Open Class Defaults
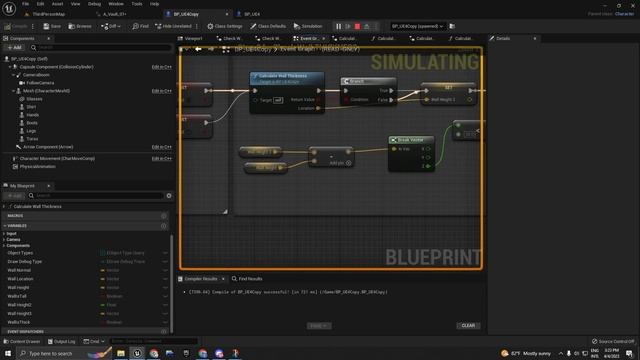This screenshot has height=360, width=640. pos(268,26)
